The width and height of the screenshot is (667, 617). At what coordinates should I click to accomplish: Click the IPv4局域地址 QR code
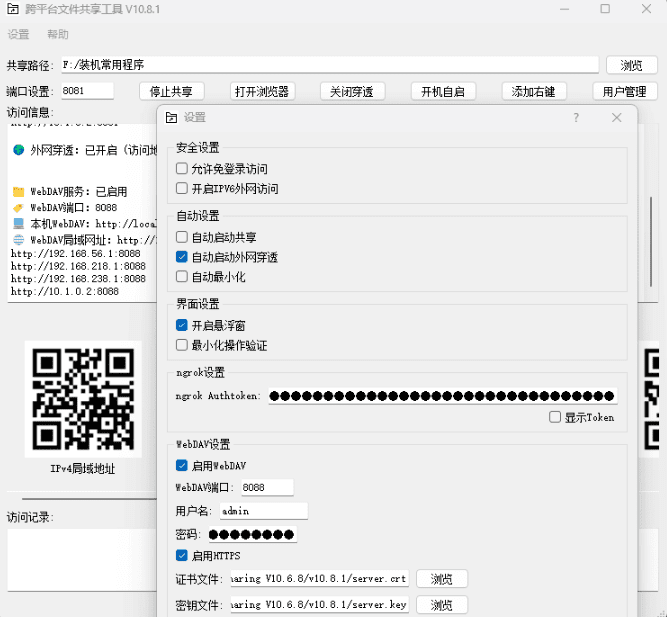click(83, 399)
